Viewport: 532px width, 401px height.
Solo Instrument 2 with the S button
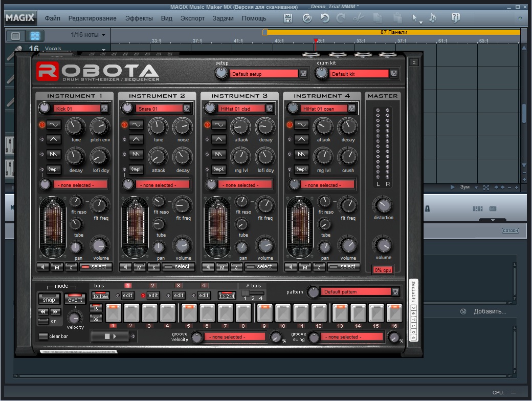[153, 267]
